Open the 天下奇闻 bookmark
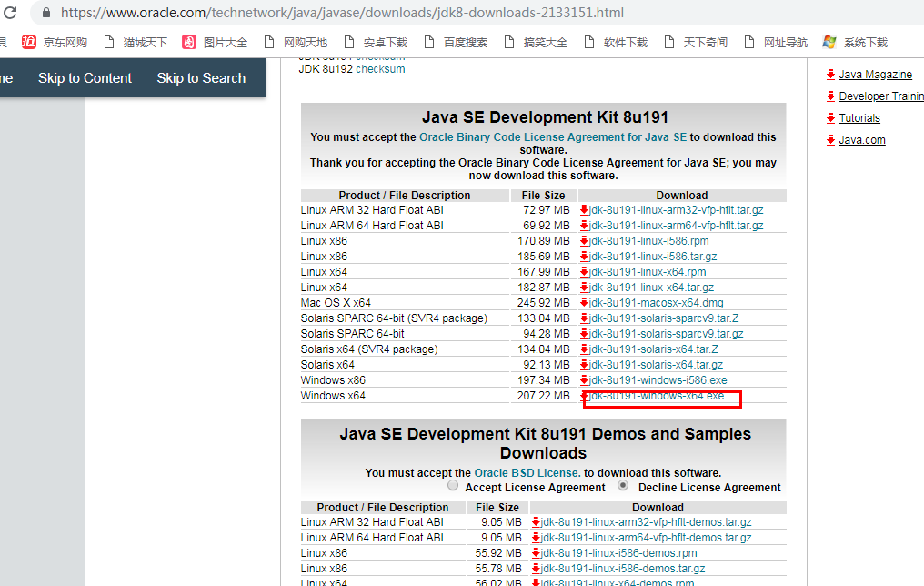The image size is (924, 586). (696, 43)
